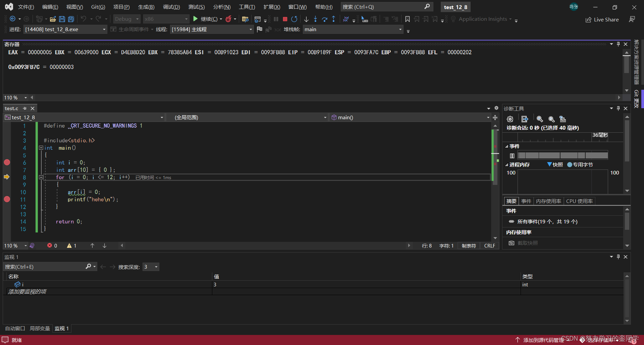Stop debugging with the red square icon
This screenshot has height=345, width=644.
click(x=285, y=19)
